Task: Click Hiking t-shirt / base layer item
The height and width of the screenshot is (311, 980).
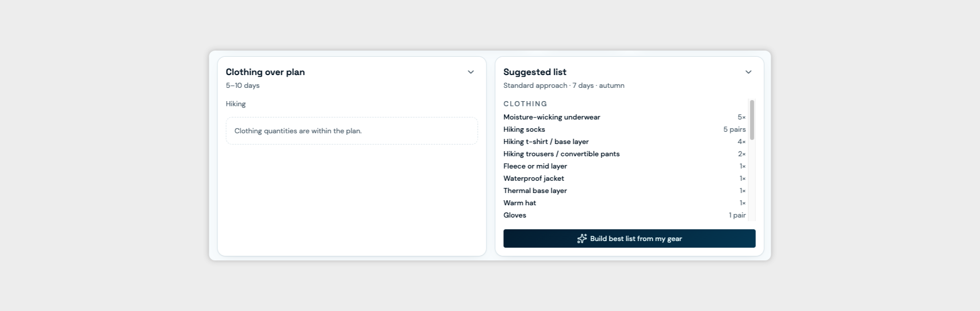Action: pyautogui.click(x=624, y=141)
